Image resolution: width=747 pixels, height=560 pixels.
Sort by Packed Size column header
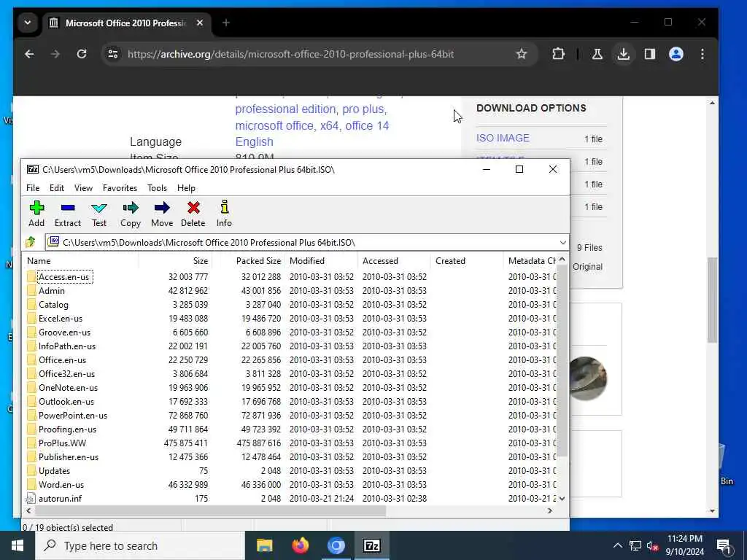(249, 261)
